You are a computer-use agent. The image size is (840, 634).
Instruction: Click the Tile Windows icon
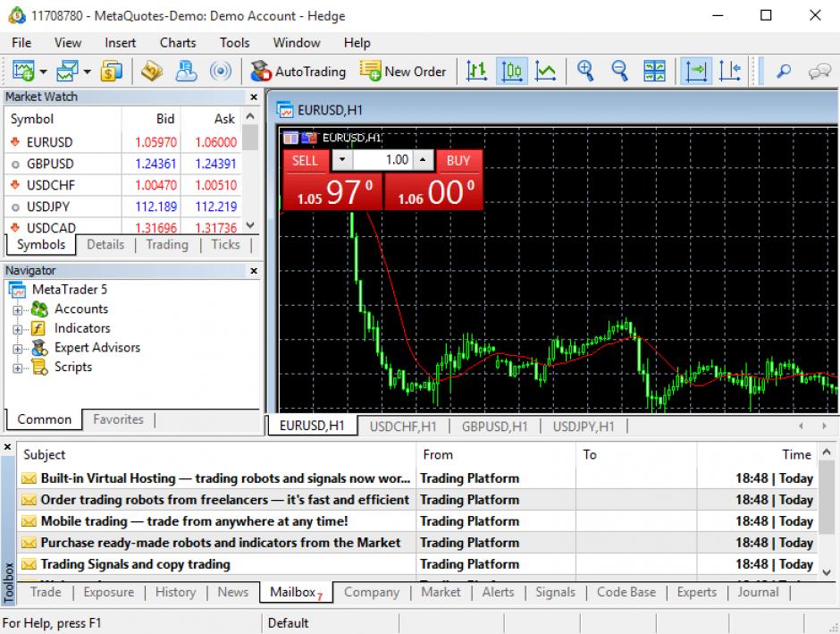[654, 71]
